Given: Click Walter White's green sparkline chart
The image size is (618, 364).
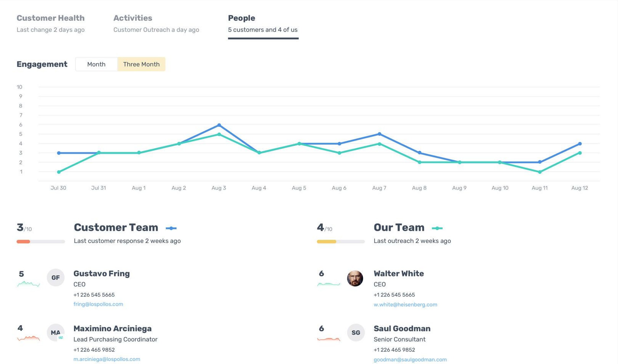Looking at the screenshot, I should point(328,284).
